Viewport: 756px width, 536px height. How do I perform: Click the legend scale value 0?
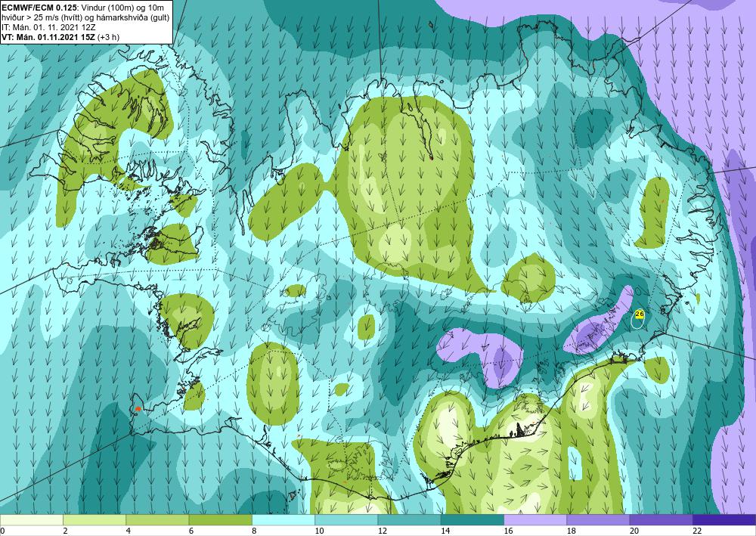(x=2, y=531)
